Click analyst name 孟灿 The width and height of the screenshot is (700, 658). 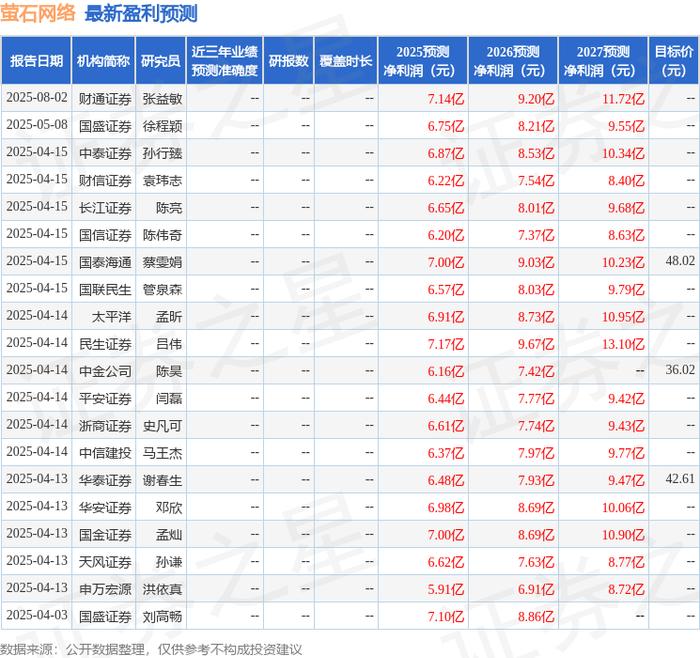(169, 535)
